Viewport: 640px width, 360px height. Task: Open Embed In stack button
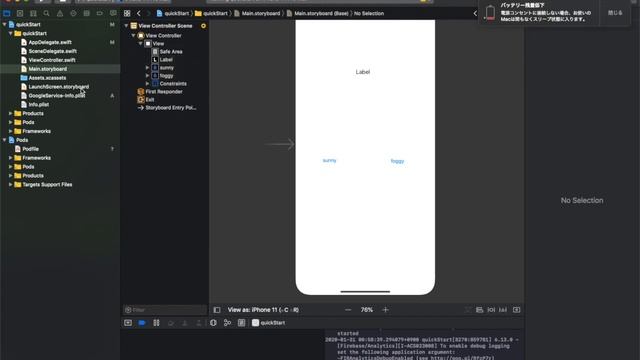pyautogui.click(x=516, y=310)
